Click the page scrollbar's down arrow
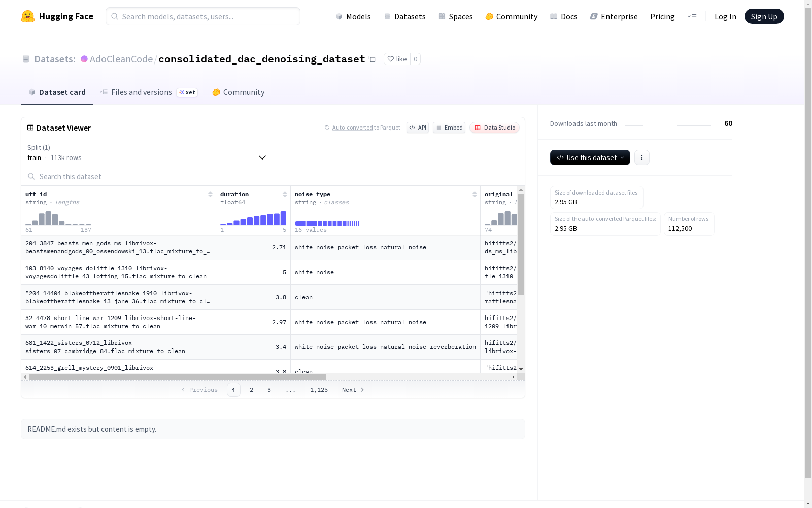812x508 pixels. pos(808,504)
